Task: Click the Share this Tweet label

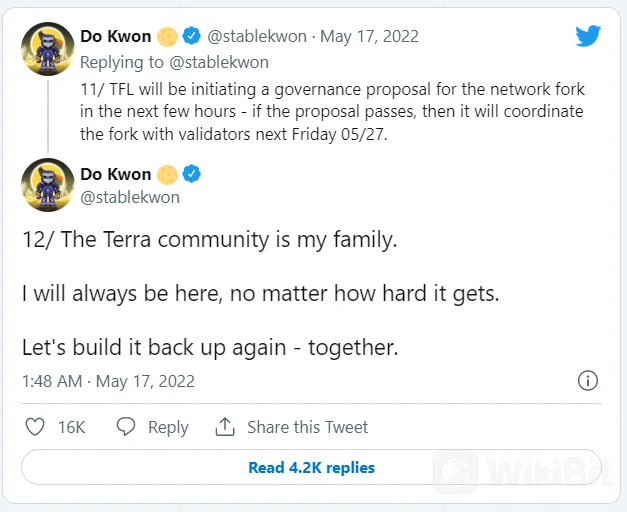Action: point(307,427)
